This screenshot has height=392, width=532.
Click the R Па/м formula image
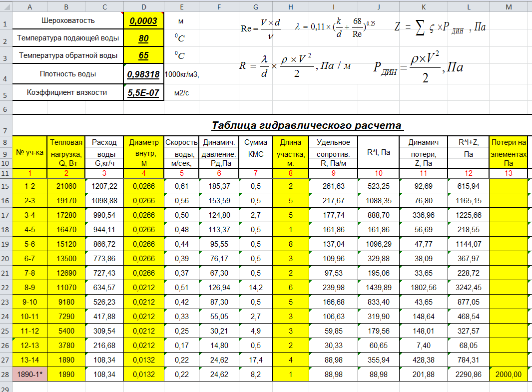295,65
